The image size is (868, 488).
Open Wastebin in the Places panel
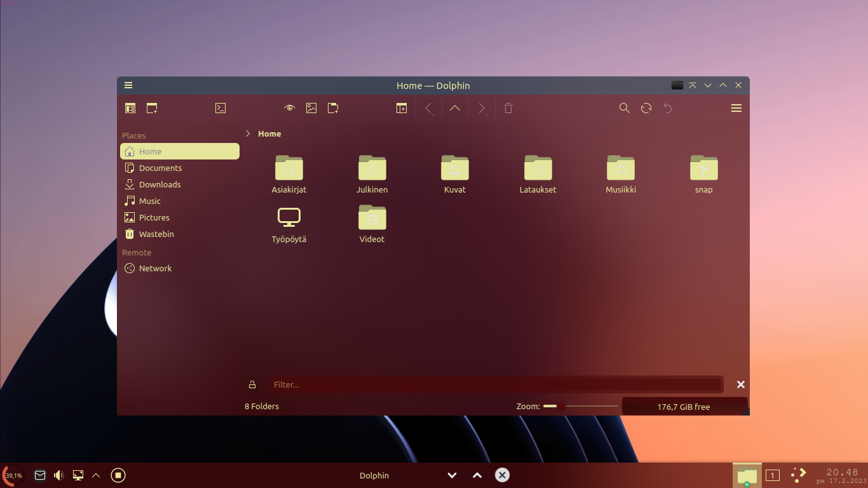point(180,234)
